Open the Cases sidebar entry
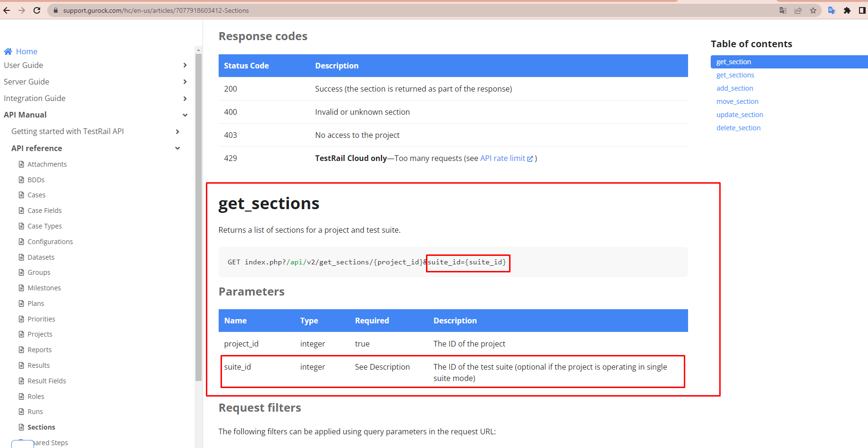 pyautogui.click(x=36, y=195)
